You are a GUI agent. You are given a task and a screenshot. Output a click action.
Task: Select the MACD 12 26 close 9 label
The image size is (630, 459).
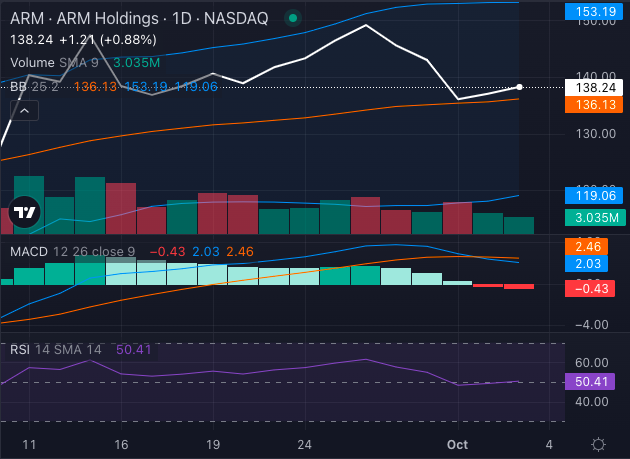[x=72, y=252]
